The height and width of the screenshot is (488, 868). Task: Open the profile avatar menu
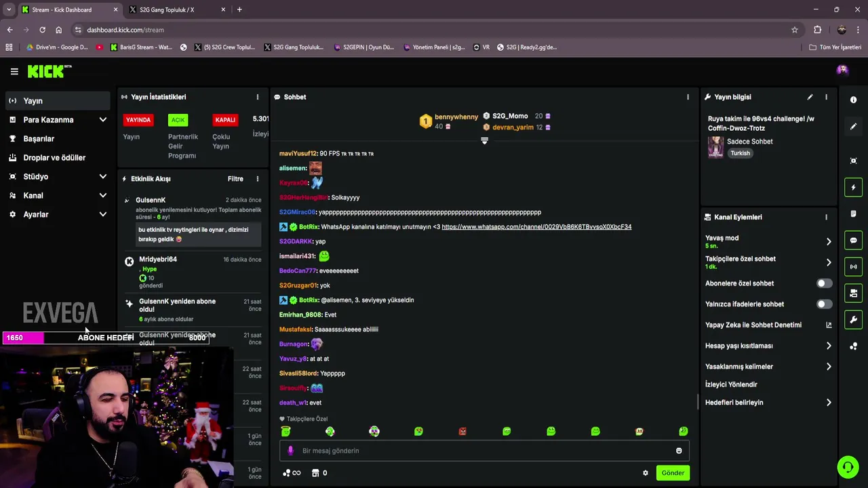pyautogui.click(x=842, y=70)
